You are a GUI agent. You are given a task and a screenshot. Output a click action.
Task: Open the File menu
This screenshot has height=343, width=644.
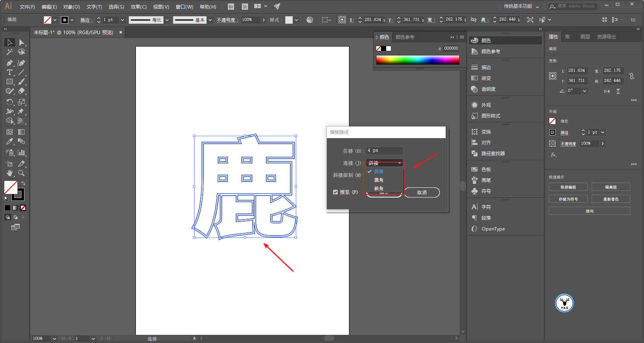27,7
